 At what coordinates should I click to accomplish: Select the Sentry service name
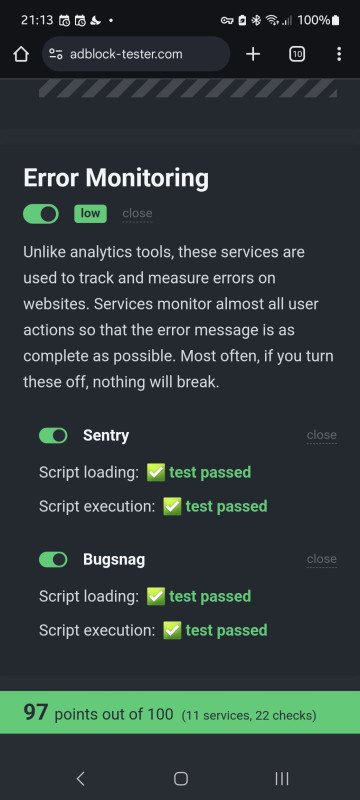pyautogui.click(x=106, y=436)
